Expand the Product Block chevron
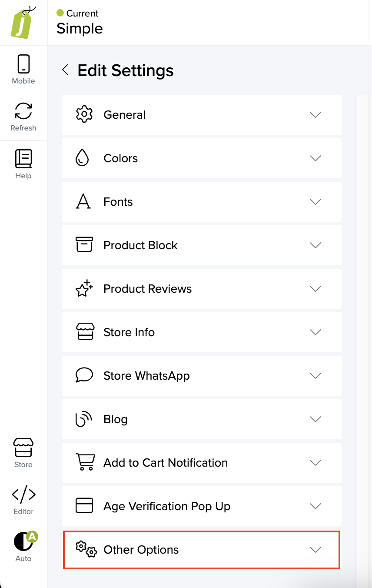Viewport: 372px width, 588px height. 315,245
